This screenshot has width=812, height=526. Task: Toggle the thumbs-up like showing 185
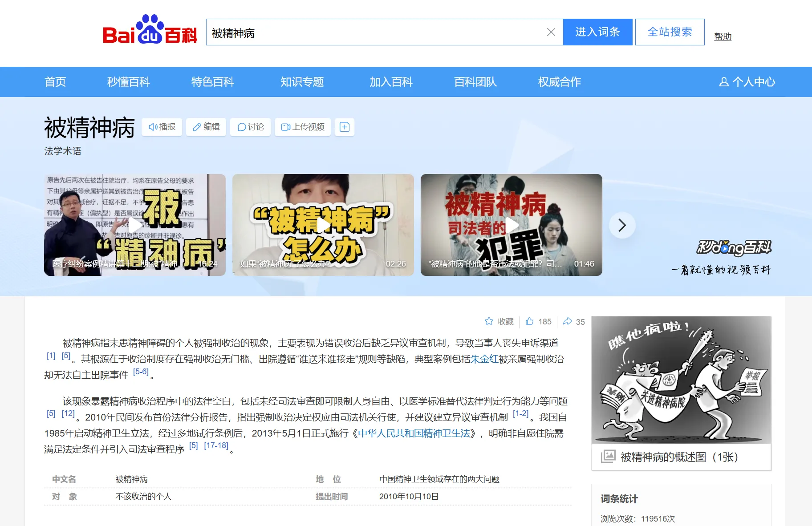530,321
